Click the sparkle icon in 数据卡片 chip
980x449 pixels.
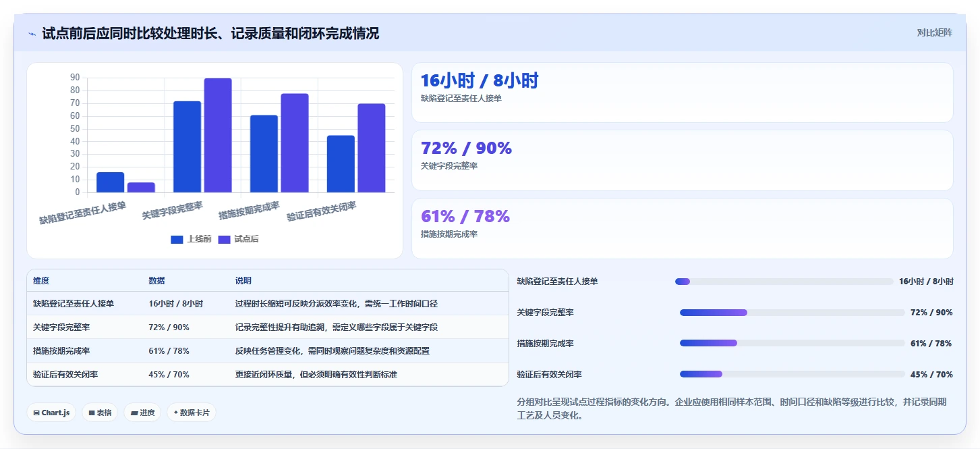click(x=176, y=413)
